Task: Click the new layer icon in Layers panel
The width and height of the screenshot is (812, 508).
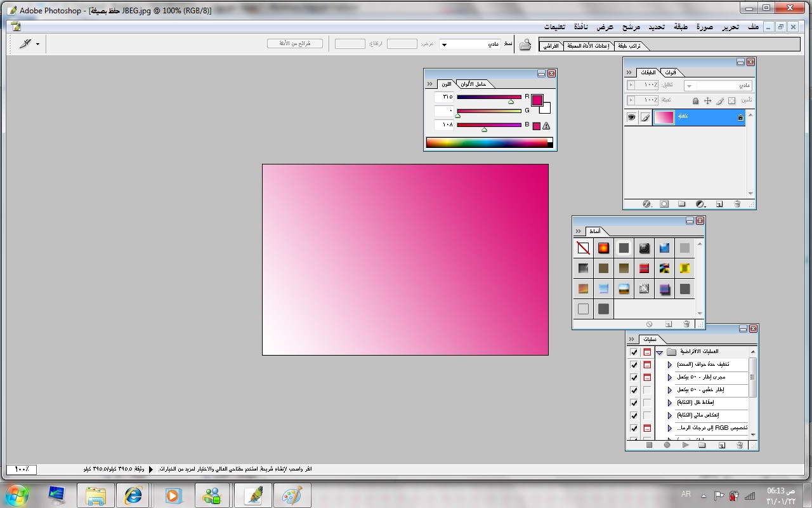Action: tap(719, 204)
